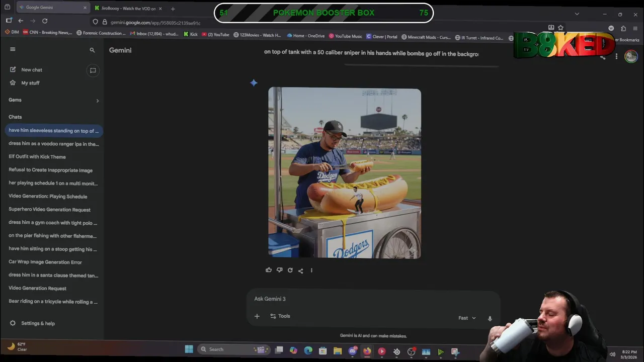
Task: Switch to the Google Gemini tab
Action: pyautogui.click(x=52, y=8)
